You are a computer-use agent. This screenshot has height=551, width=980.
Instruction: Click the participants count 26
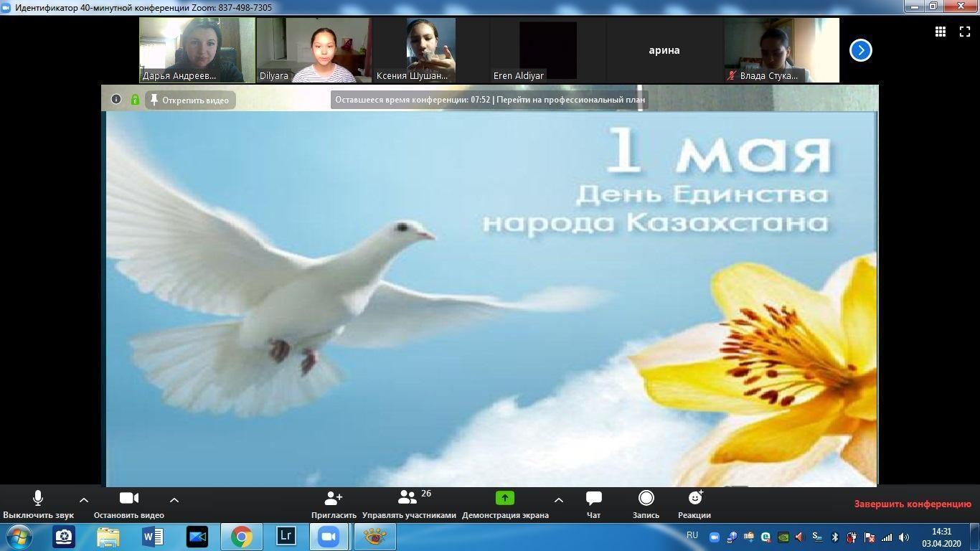[x=426, y=494]
